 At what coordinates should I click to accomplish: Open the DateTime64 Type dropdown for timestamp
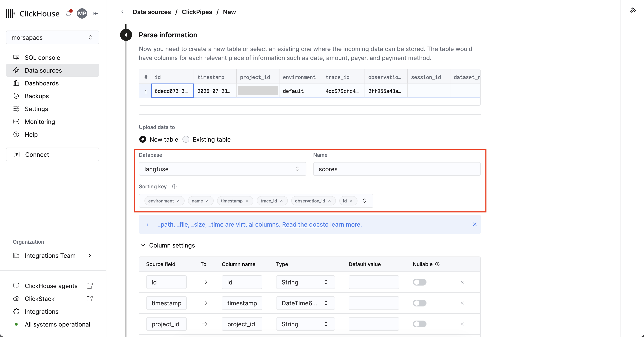pyautogui.click(x=305, y=303)
